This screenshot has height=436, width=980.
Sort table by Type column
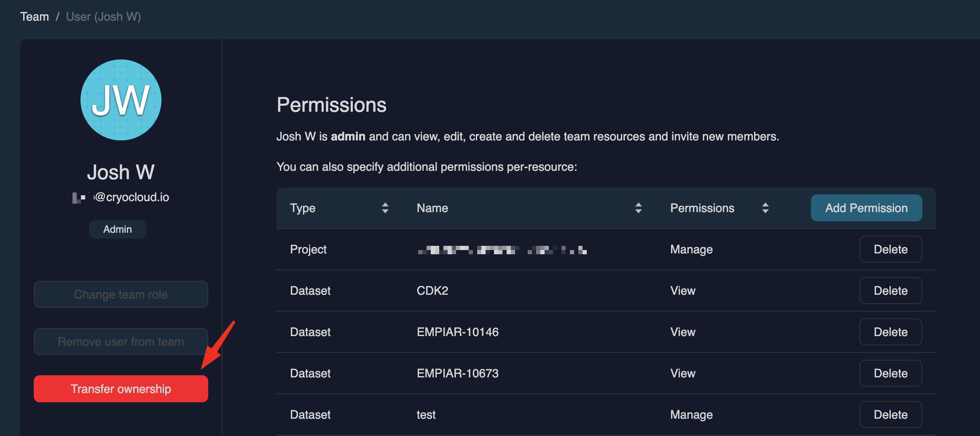(x=384, y=208)
